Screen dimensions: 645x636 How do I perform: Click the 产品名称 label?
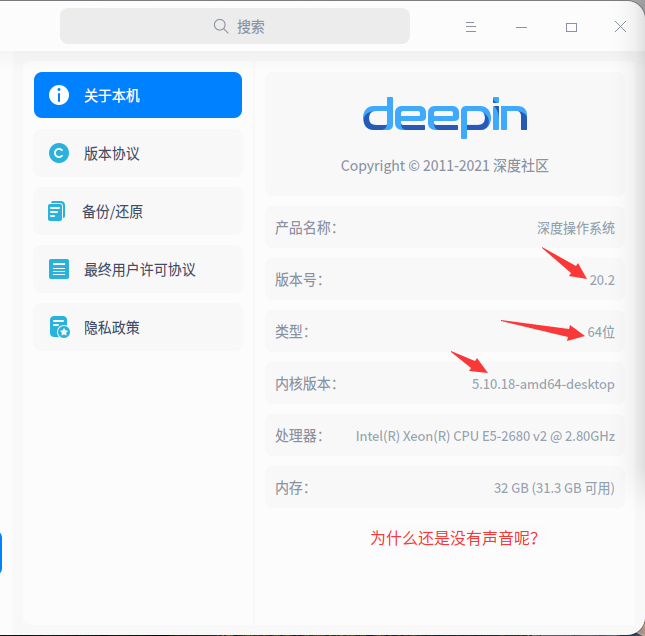pos(306,227)
